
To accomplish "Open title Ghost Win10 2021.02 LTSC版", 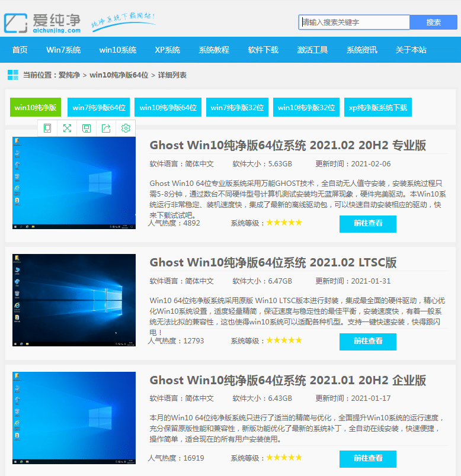I will [273, 263].
